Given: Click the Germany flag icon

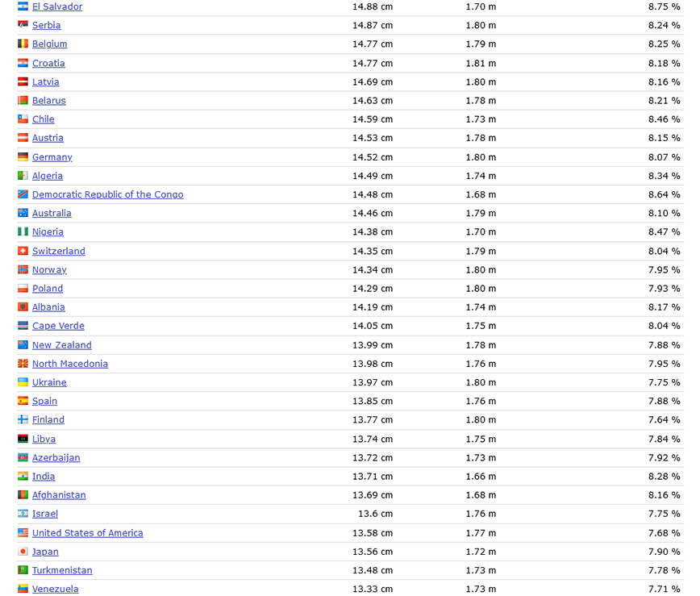Looking at the screenshot, I should click(23, 157).
